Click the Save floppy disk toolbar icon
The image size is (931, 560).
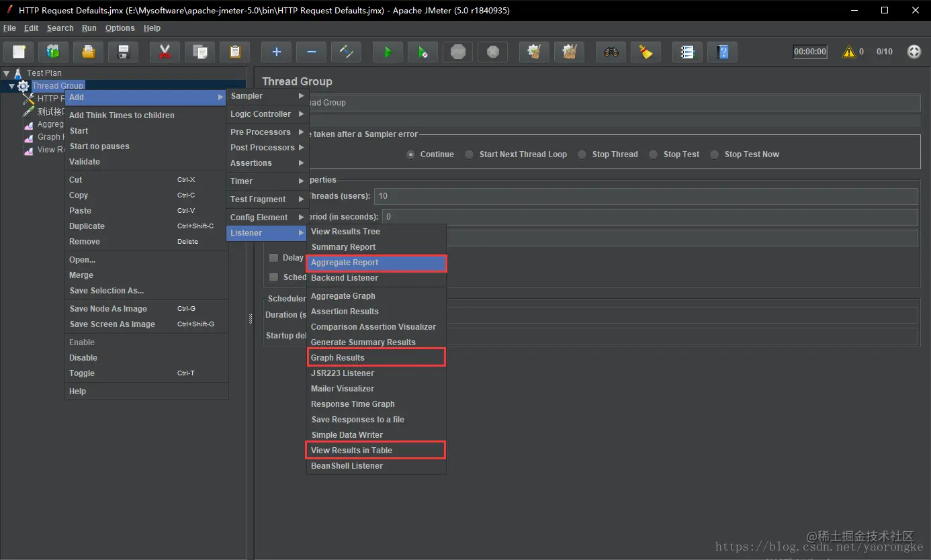(123, 52)
